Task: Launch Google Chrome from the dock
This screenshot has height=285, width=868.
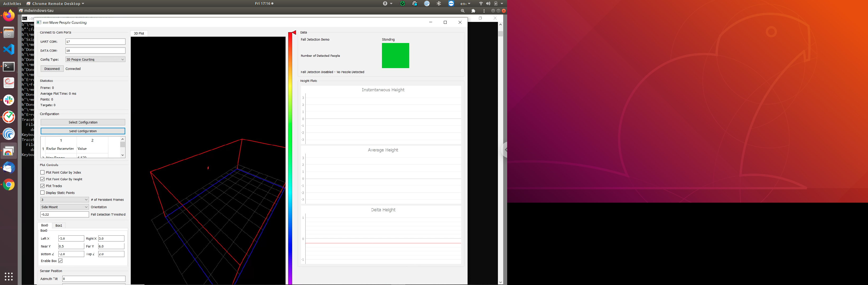Action: (9, 185)
